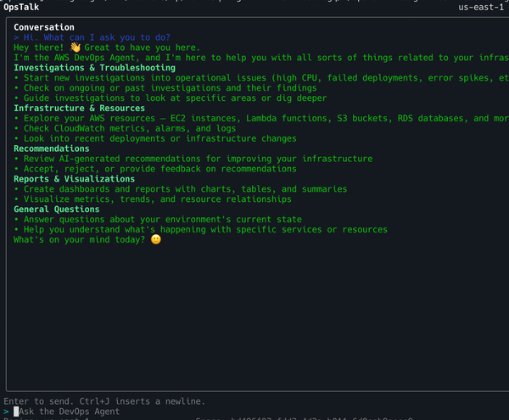Click "Check on ongoing or past investigations" line

165,88
